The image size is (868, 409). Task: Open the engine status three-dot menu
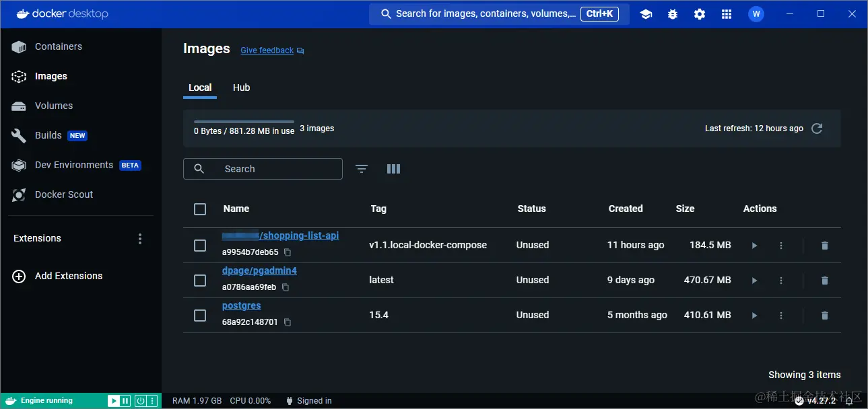pyautogui.click(x=154, y=400)
